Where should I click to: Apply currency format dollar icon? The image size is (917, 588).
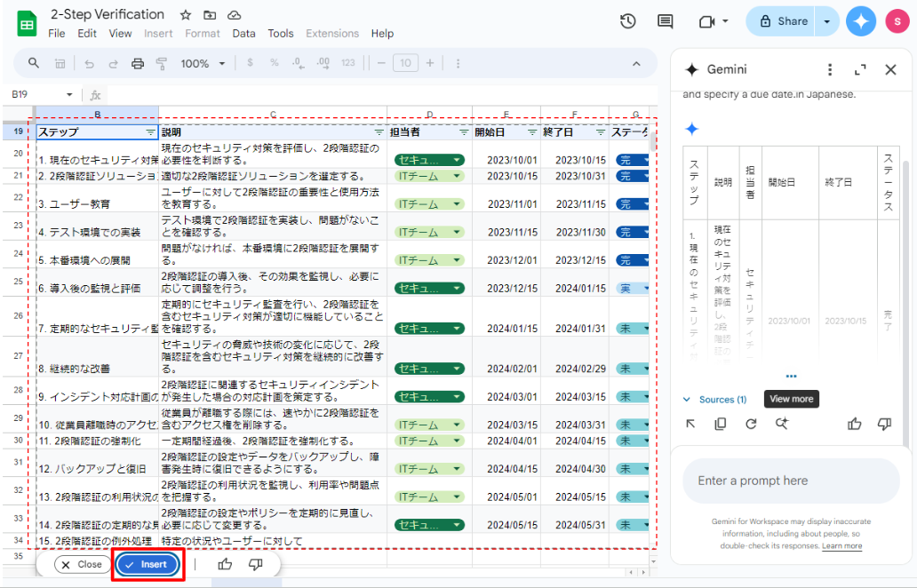tap(251, 63)
